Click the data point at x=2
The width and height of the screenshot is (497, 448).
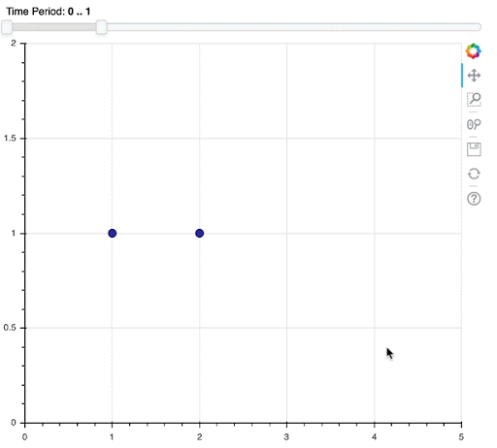coord(200,233)
